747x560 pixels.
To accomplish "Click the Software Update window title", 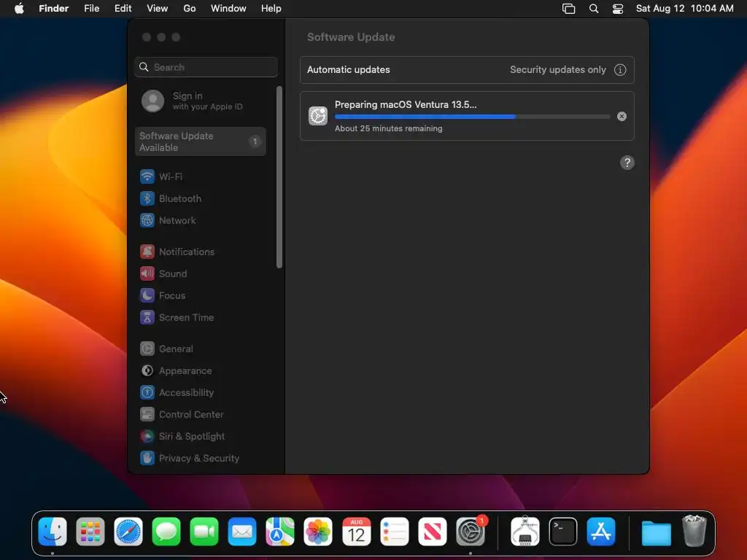I will click(x=351, y=37).
